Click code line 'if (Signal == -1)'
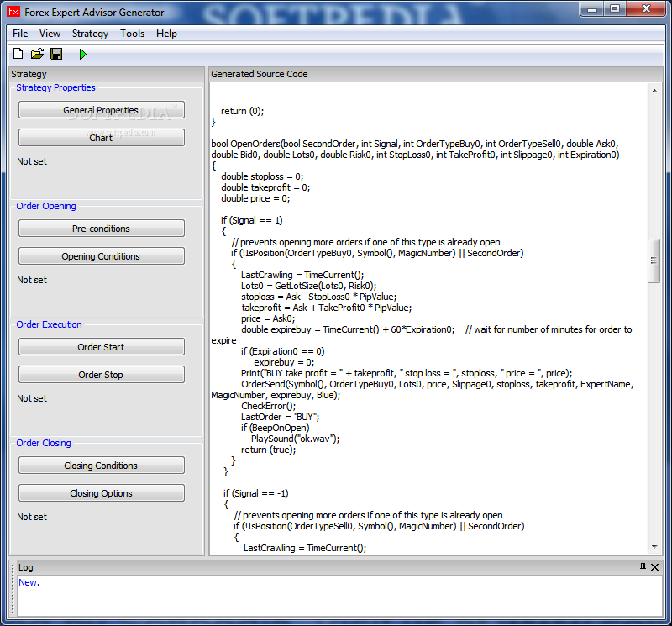Screen dimensions: 672x626 [256, 493]
